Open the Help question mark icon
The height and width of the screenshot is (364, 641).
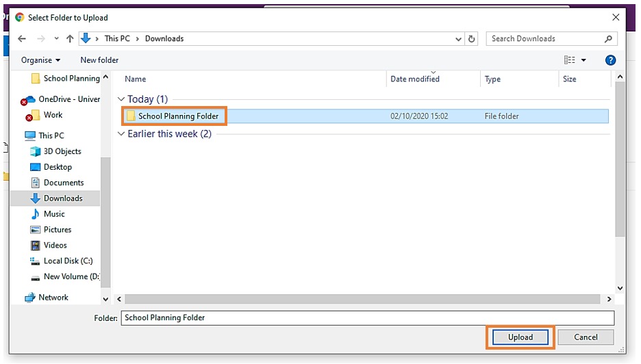click(x=610, y=60)
